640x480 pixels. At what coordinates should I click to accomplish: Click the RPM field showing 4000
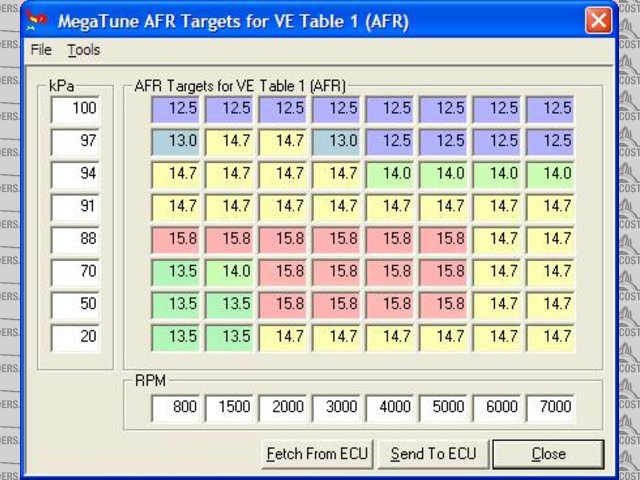pyautogui.click(x=390, y=408)
